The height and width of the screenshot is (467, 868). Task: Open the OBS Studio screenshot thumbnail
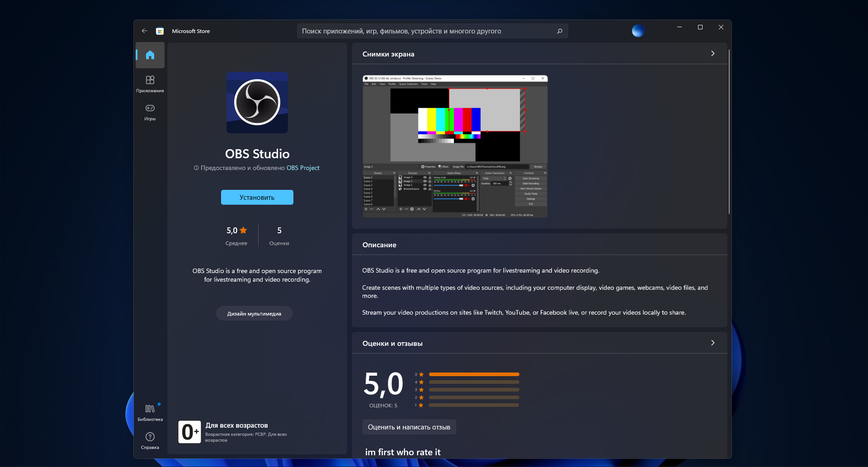coord(455,146)
